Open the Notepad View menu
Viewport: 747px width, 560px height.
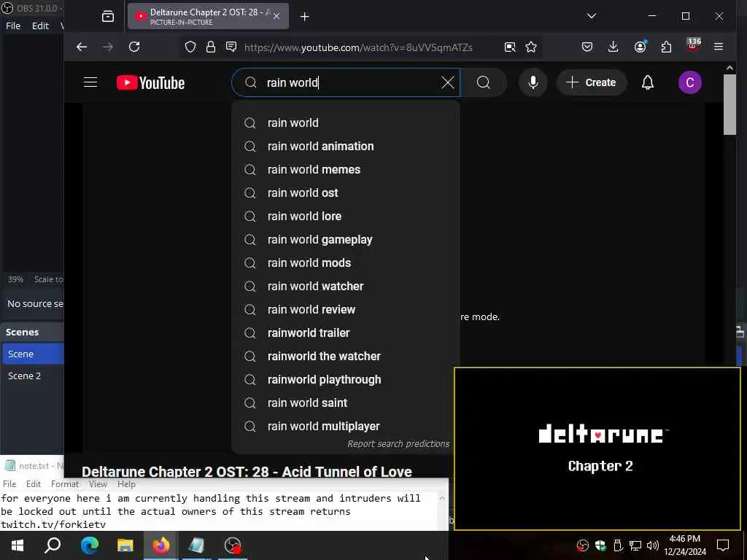tap(98, 484)
